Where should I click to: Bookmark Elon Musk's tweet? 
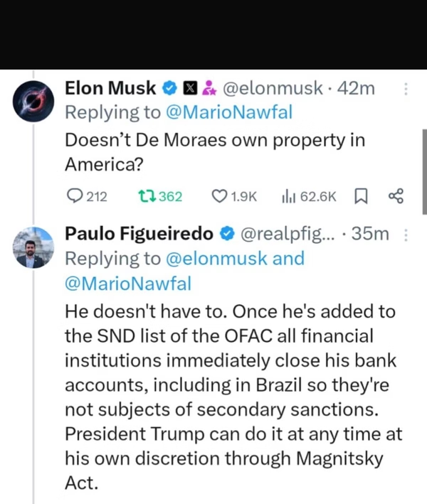(x=361, y=196)
